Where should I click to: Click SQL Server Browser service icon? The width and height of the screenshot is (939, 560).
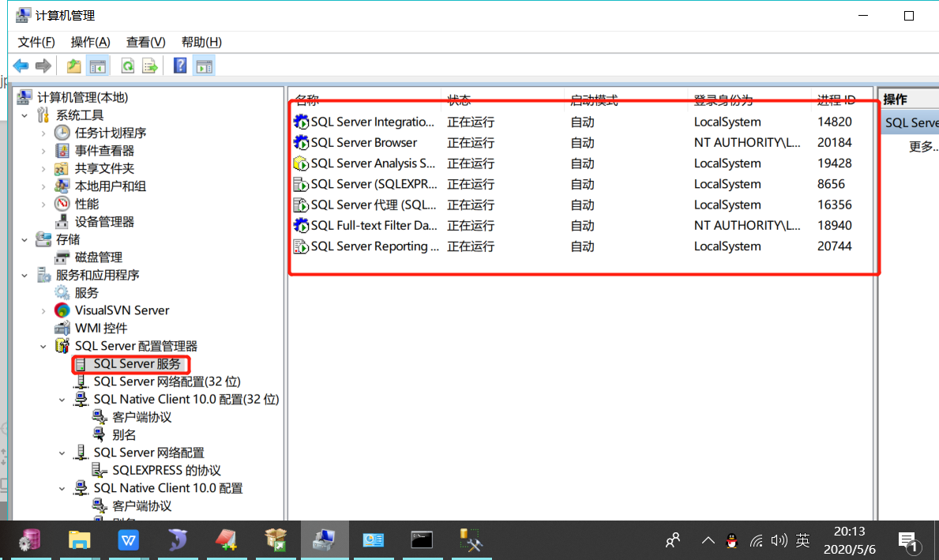pyautogui.click(x=301, y=142)
